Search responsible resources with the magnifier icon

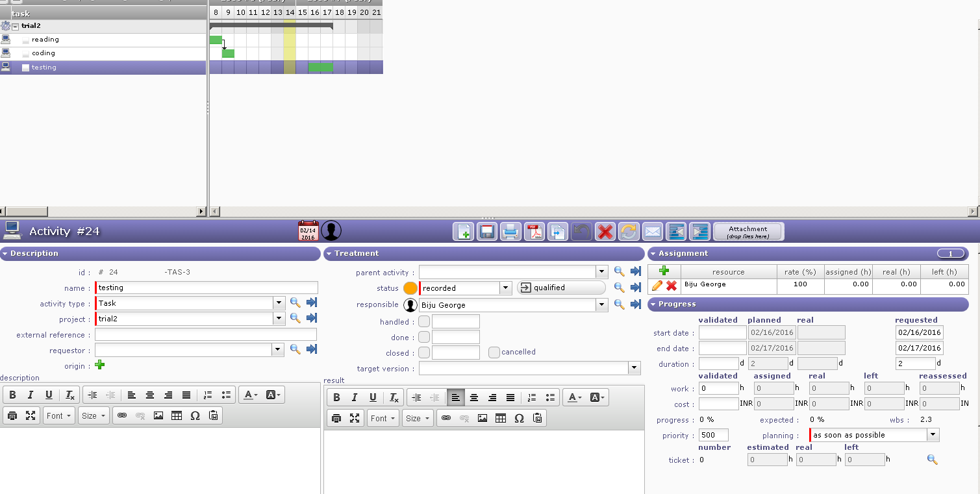(x=620, y=304)
